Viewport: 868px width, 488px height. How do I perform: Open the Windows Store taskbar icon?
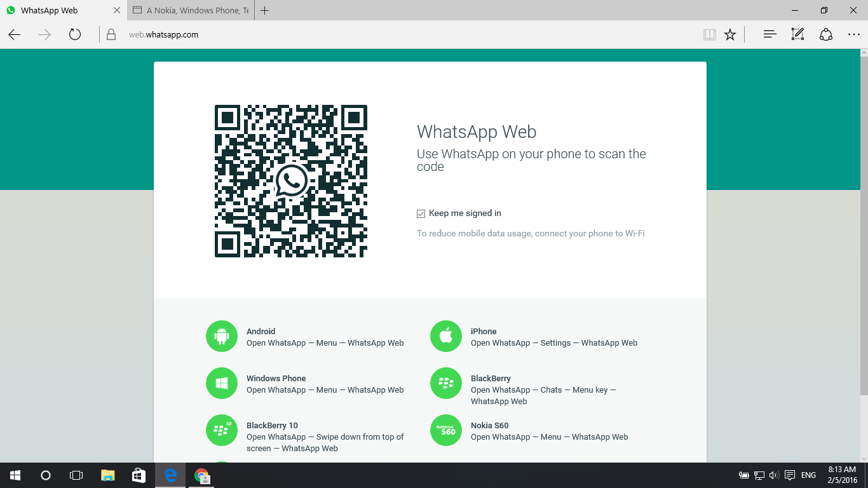(139, 475)
